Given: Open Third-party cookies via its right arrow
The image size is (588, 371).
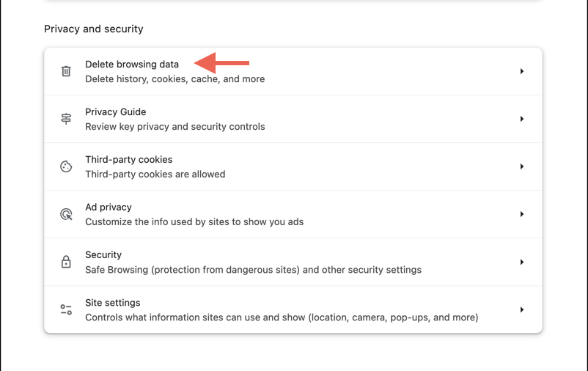Looking at the screenshot, I should click(x=521, y=166).
